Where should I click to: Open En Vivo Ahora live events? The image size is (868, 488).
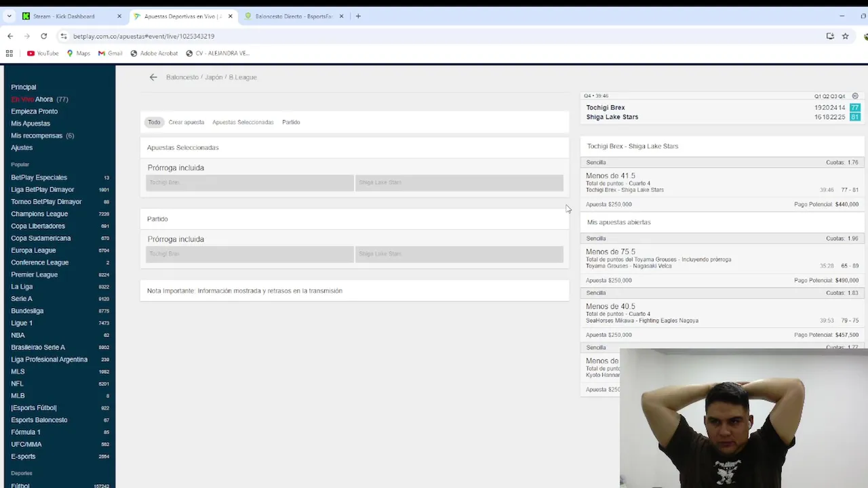tap(39, 99)
